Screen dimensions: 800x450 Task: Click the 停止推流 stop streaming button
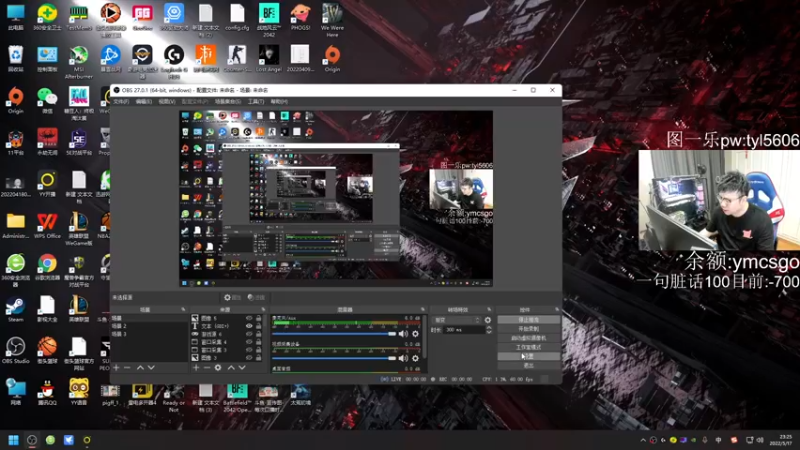527,319
